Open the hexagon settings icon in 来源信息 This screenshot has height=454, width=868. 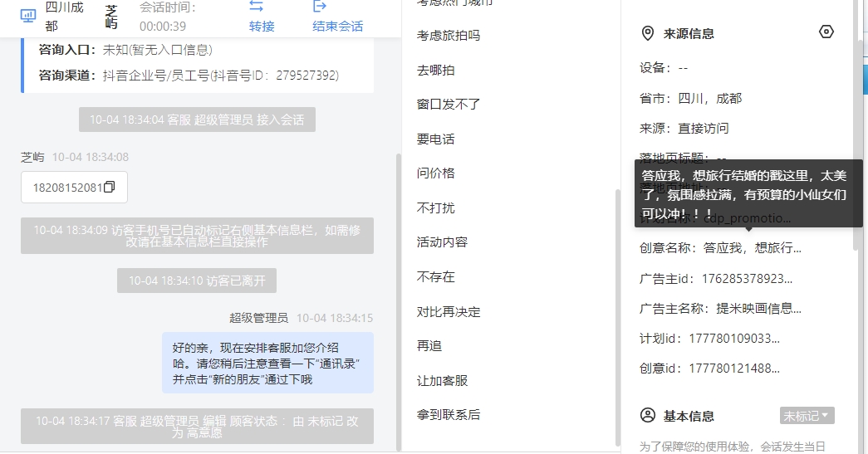[x=826, y=32]
